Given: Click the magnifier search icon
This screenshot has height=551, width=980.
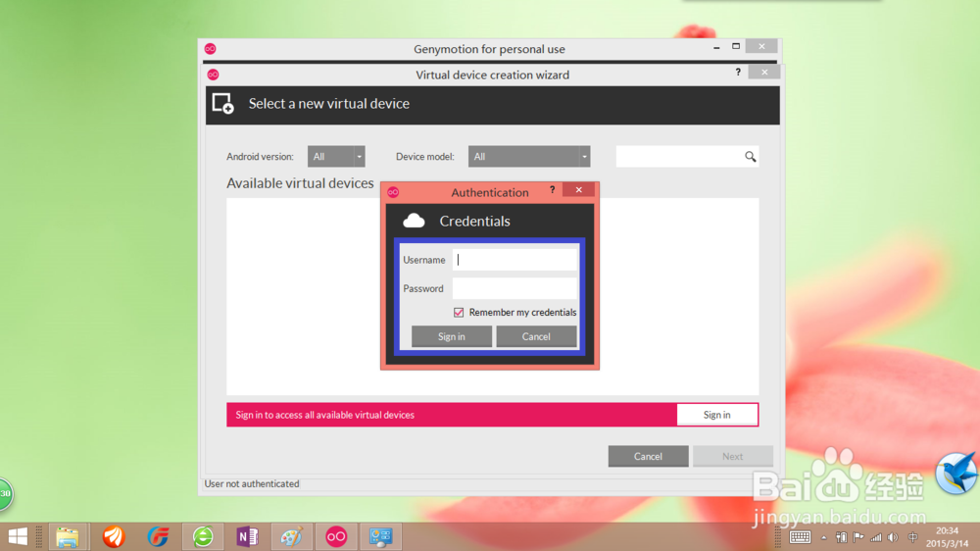Looking at the screenshot, I should (x=750, y=157).
